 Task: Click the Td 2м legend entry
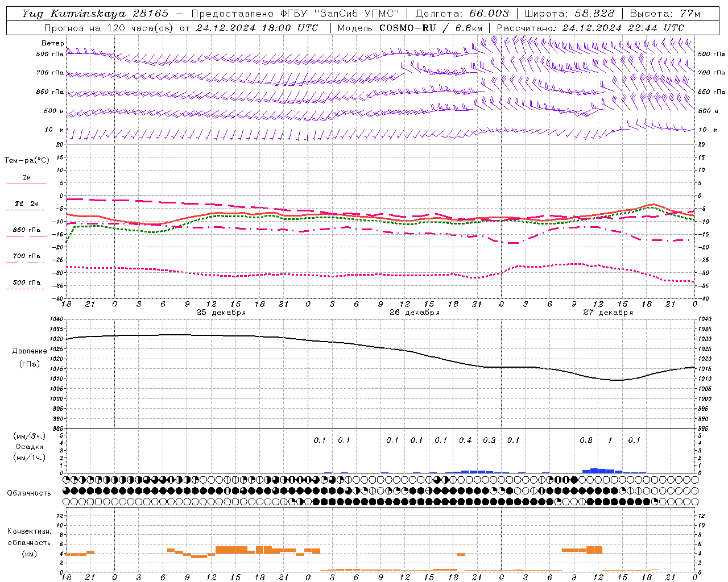coord(26,203)
